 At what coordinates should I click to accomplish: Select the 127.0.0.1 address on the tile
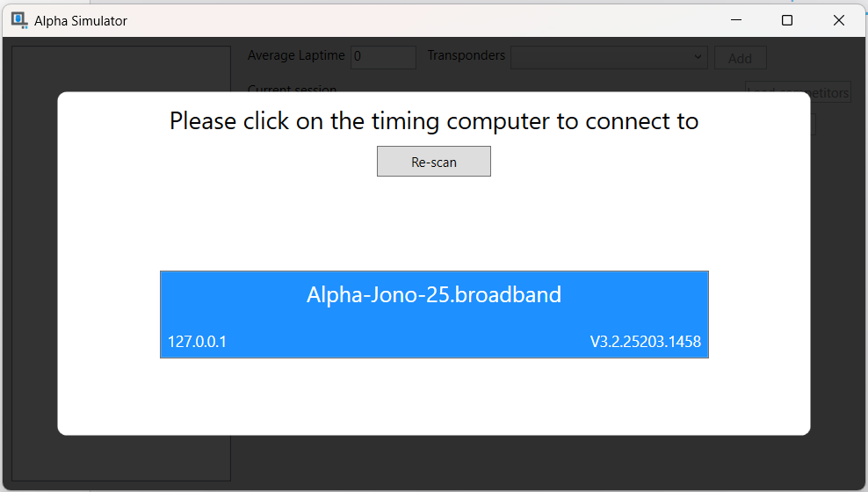click(197, 342)
